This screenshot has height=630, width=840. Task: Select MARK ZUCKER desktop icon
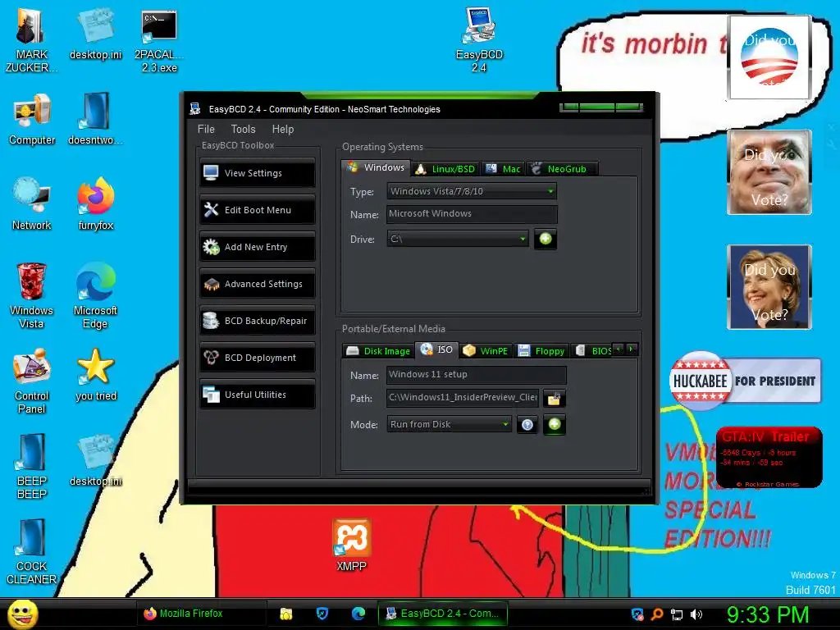32,41
